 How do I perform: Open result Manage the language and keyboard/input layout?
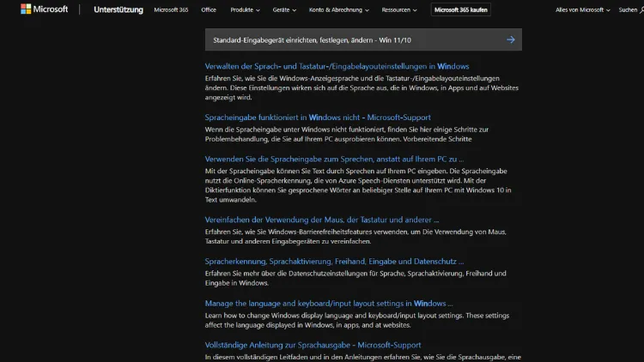[329, 304]
